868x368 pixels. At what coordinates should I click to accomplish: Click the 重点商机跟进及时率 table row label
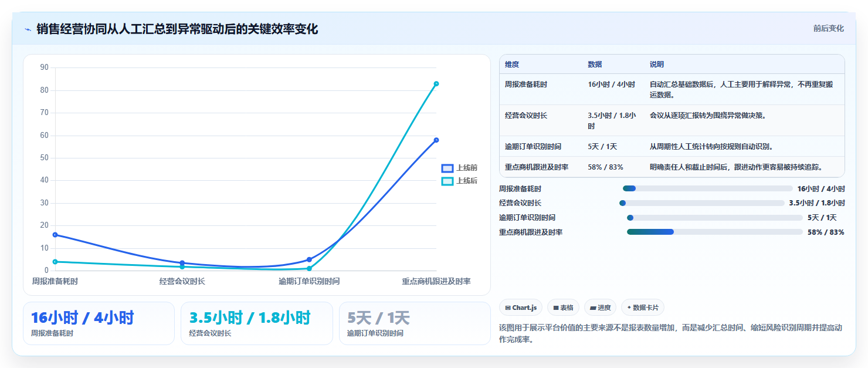point(537,167)
